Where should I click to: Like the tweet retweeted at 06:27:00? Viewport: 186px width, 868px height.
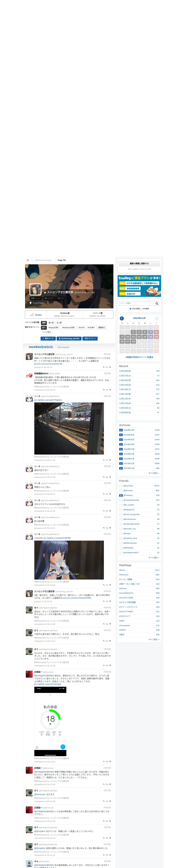pos(110,477)
